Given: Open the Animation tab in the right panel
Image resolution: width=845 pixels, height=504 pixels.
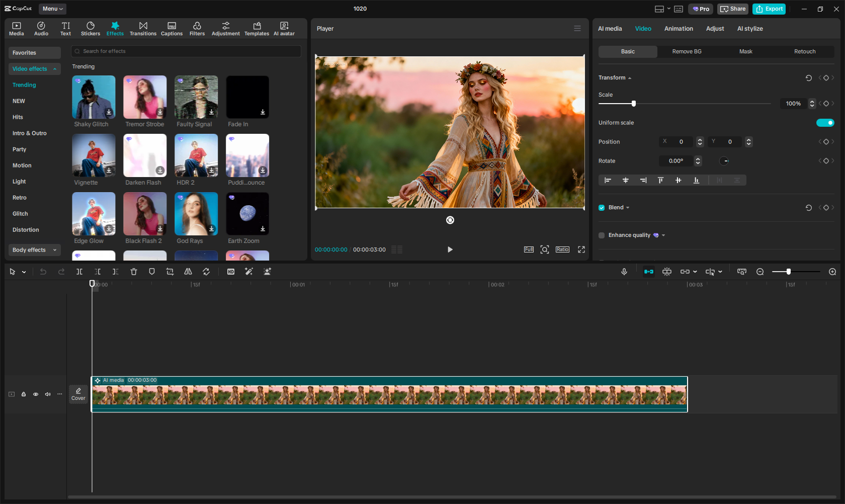Looking at the screenshot, I should pyautogui.click(x=678, y=29).
